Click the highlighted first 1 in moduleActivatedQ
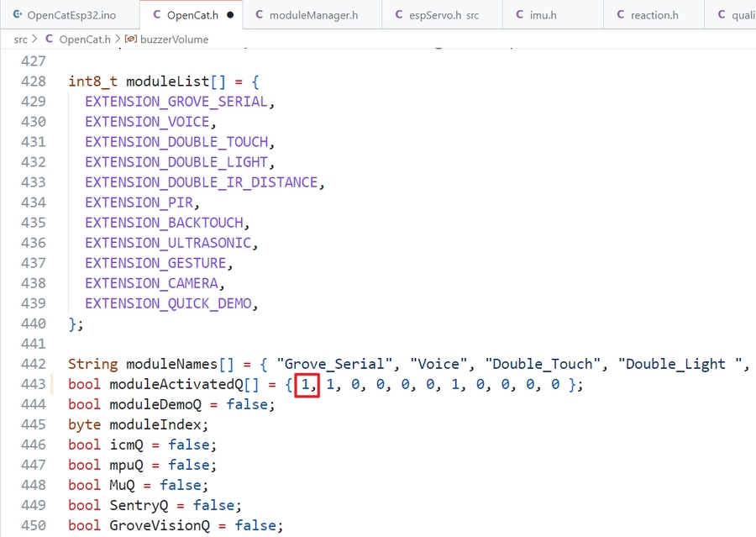Image resolution: width=756 pixels, height=537 pixels. (x=307, y=384)
